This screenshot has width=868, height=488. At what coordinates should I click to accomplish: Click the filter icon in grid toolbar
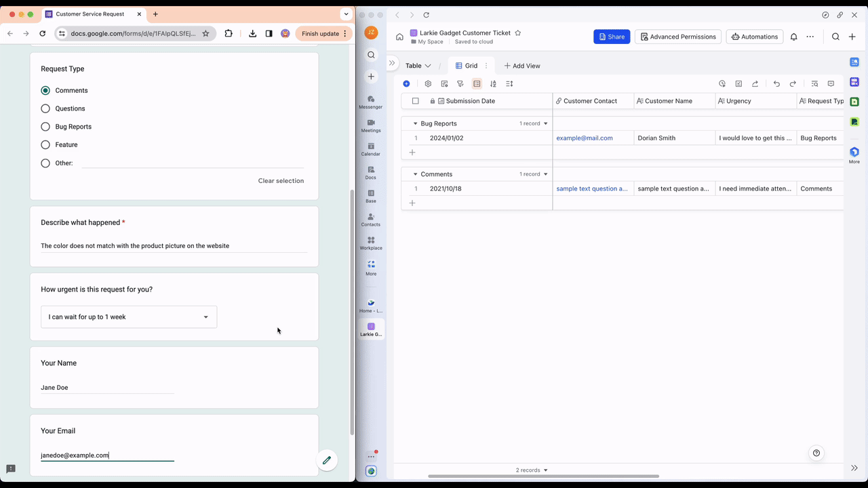click(x=460, y=84)
